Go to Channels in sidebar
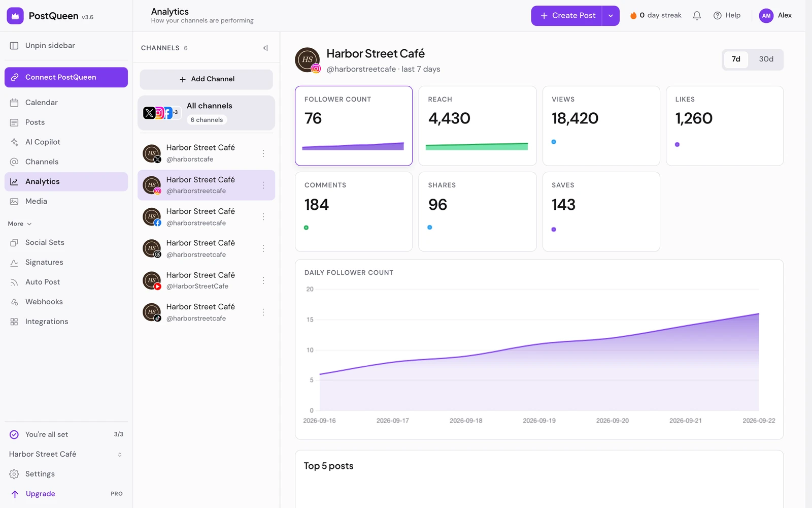 66,162
